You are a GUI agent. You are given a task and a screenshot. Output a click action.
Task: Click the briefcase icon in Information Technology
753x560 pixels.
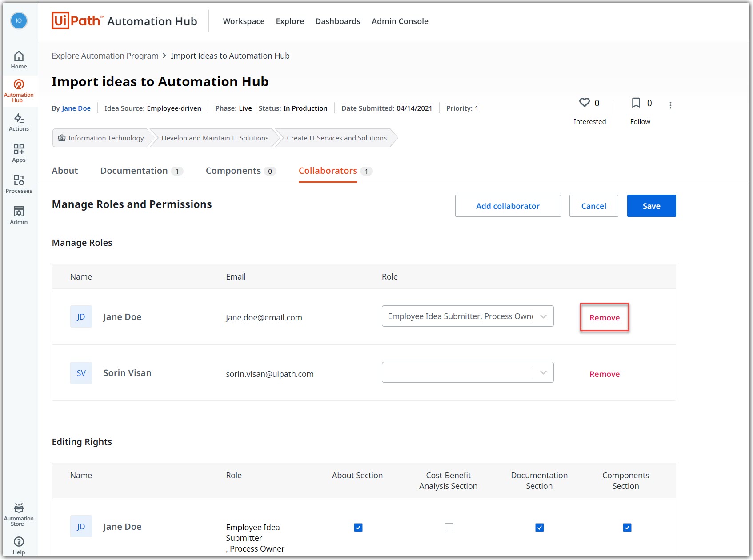62,138
